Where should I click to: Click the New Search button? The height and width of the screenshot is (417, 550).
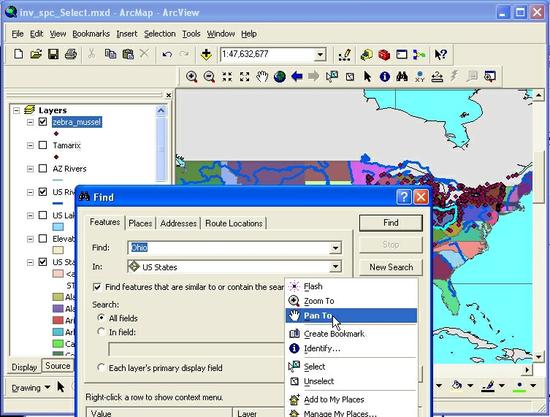click(391, 267)
